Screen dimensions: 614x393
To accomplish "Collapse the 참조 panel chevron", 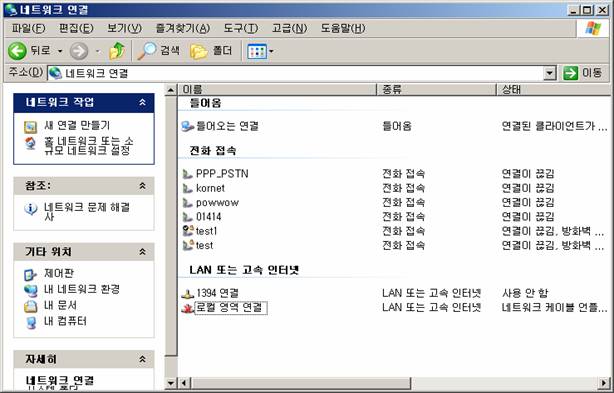I will tap(143, 186).
